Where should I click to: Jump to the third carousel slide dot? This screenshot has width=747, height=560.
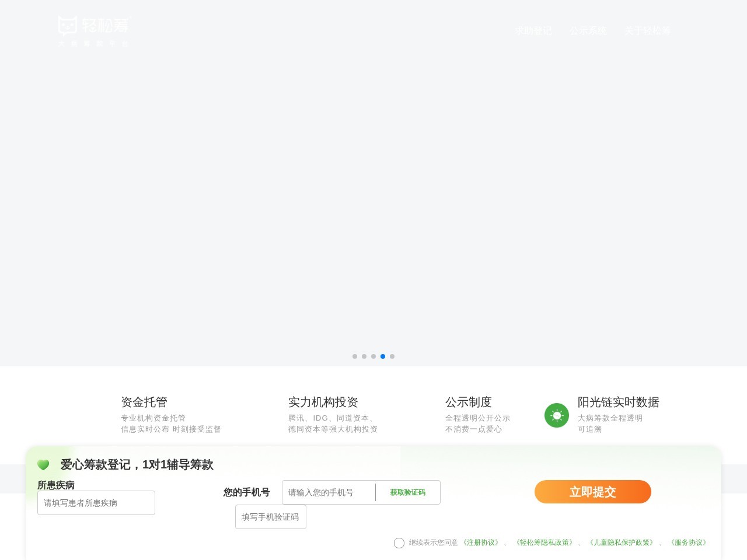click(x=373, y=356)
